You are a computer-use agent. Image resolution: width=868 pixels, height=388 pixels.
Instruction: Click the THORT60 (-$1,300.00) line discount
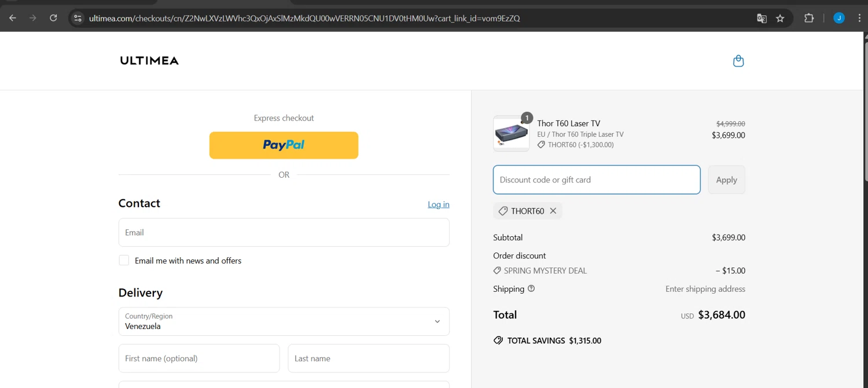tap(580, 145)
